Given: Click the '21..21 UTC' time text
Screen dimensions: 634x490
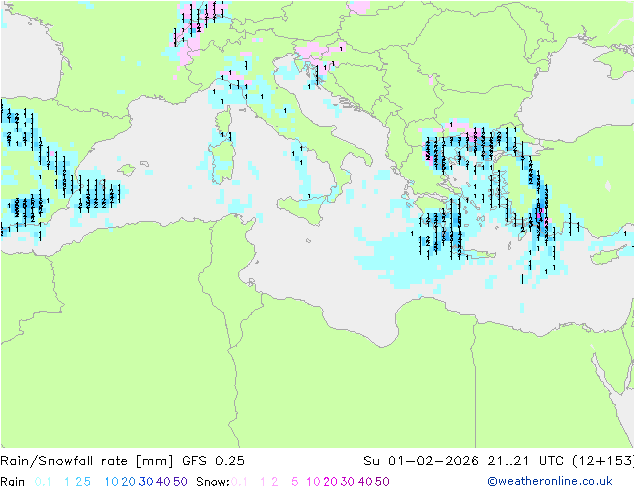Looking at the screenshot, I should pyautogui.click(x=526, y=461).
